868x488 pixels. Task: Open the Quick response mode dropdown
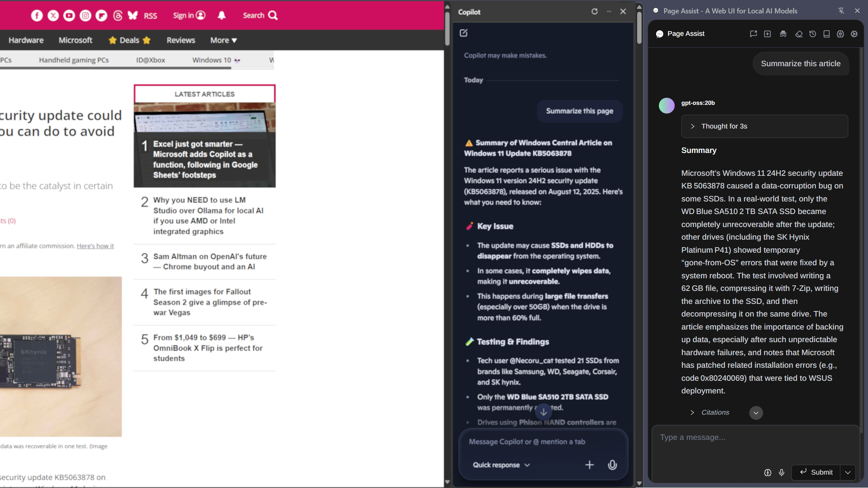pos(501,465)
